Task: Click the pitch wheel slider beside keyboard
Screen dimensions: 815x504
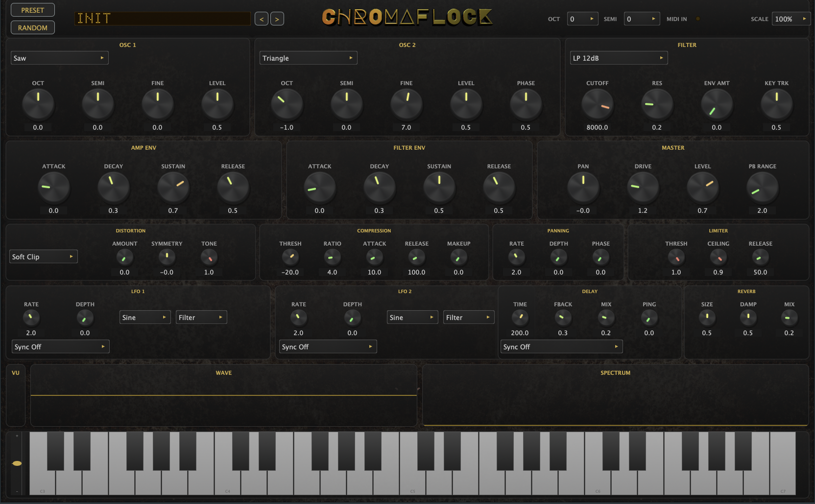Action: coord(17,463)
